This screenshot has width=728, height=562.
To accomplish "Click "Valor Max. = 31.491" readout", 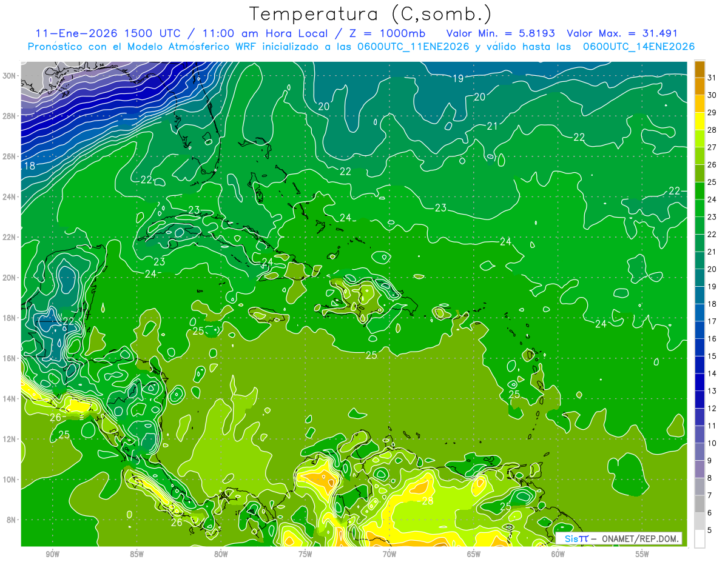I will pos(621,33).
